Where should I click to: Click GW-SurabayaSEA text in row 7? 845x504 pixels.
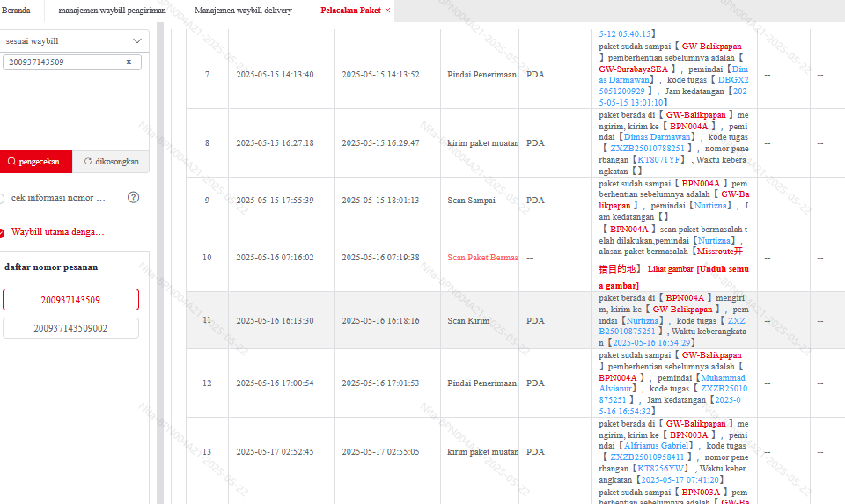click(633, 69)
